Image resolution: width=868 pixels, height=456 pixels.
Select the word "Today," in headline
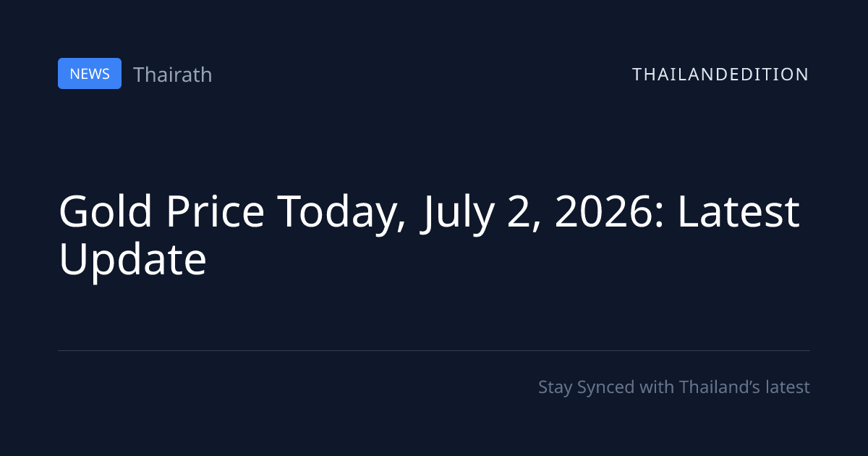point(341,214)
